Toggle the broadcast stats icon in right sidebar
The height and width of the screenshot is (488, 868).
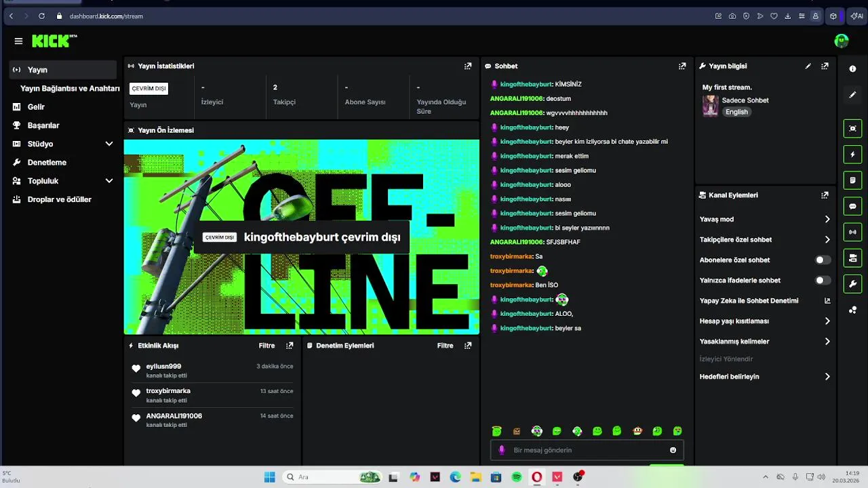point(852,232)
